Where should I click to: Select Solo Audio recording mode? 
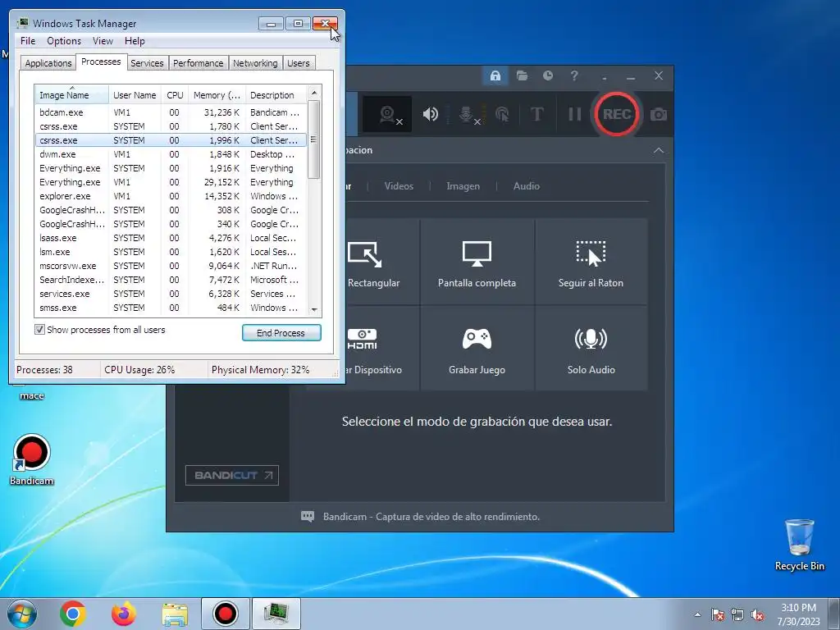click(591, 349)
